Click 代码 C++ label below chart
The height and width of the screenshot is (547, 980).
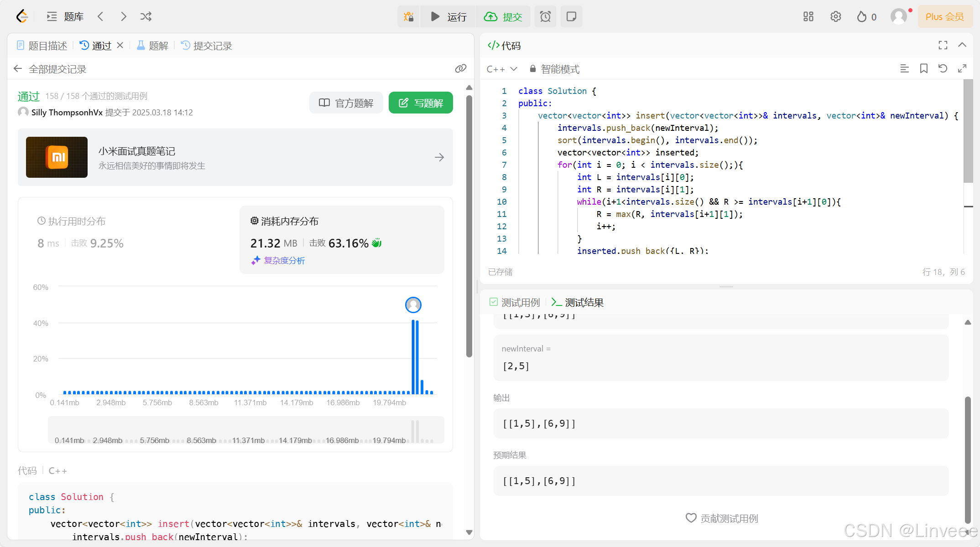pos(42,471)
